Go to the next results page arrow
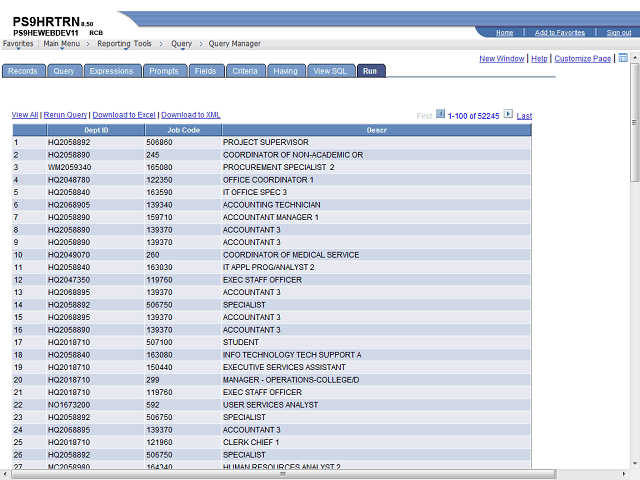 (508, 114)
